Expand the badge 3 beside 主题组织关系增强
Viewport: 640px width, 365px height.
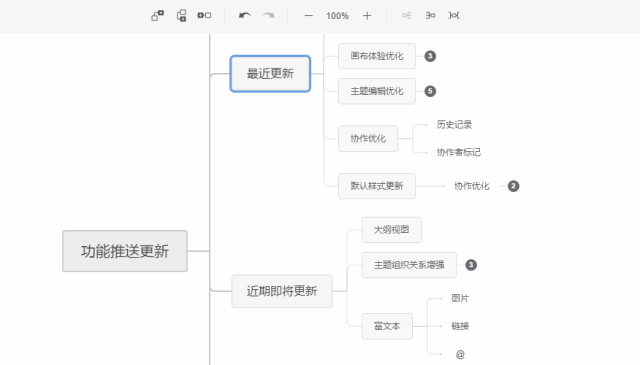pos(471,265)
